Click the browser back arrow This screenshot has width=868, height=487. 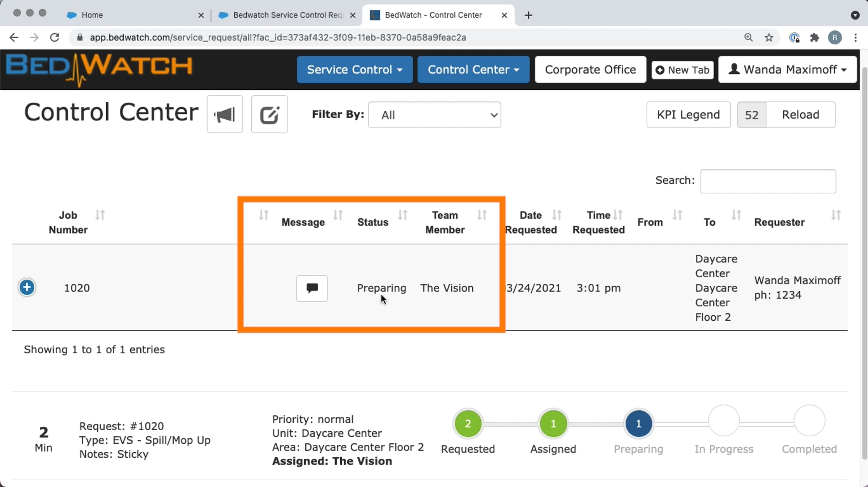pyautogui.click(x=14, y=37)
